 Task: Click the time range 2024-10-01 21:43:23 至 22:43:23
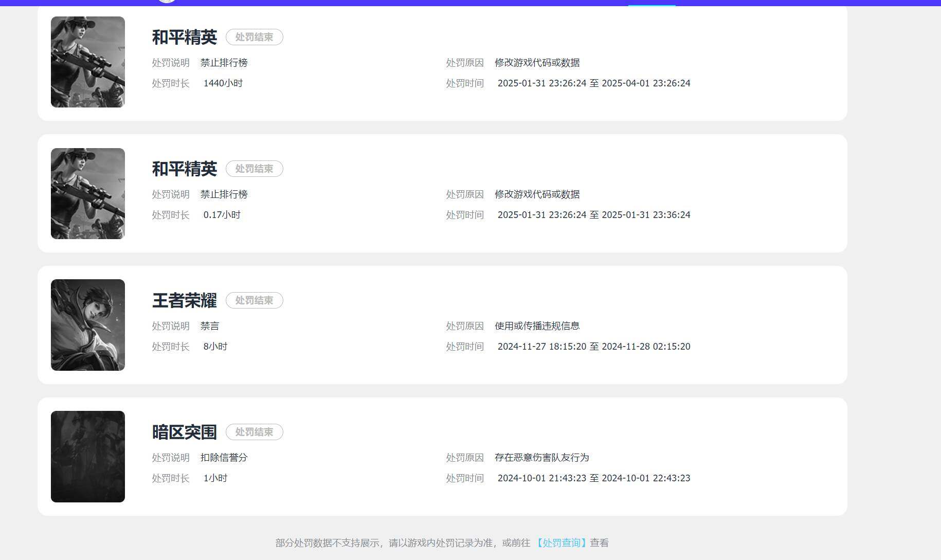click(594, 478)
